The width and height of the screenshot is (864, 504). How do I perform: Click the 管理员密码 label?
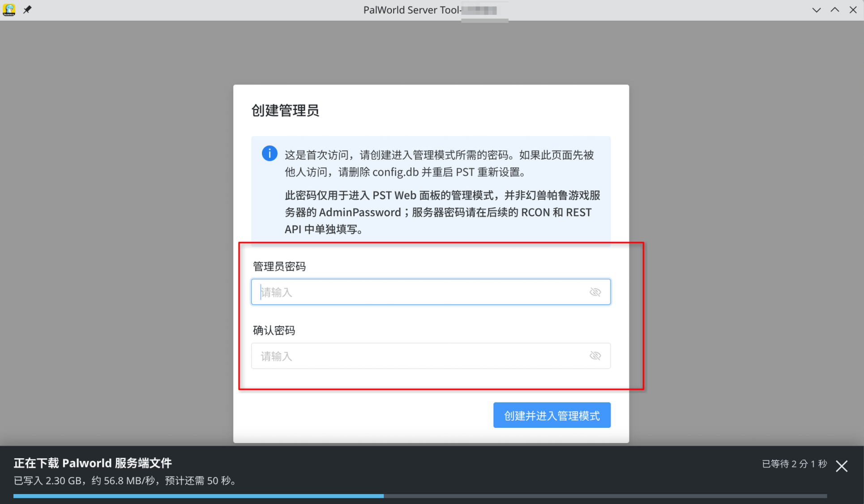(279, 267)
